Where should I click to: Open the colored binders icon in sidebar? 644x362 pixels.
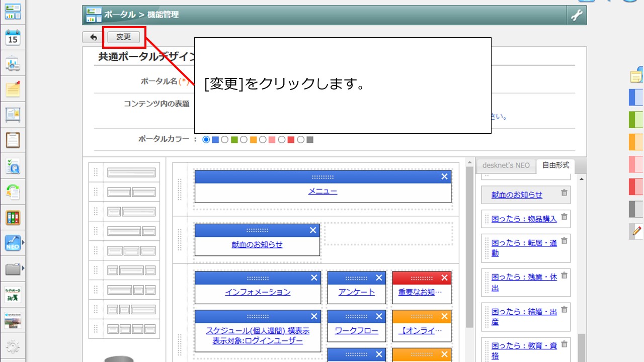point(13,217)
